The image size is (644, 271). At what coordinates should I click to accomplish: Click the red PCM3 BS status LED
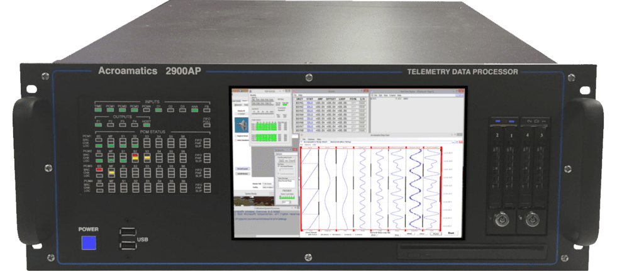pos(99,169)
